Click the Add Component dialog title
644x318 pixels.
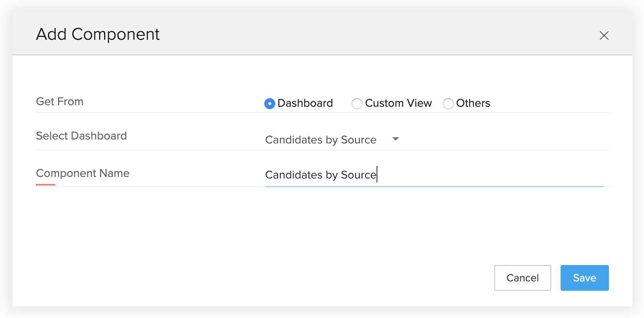tap(98, 34)
